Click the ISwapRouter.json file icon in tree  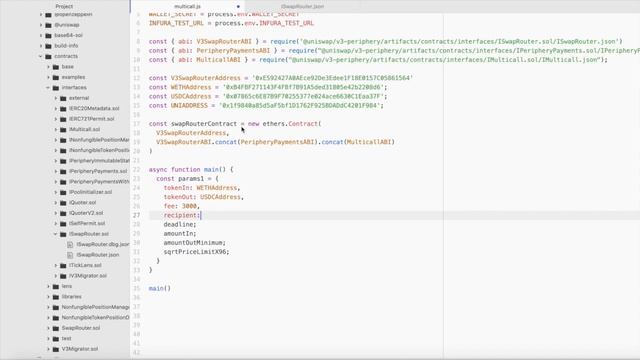tap(70, 255)
